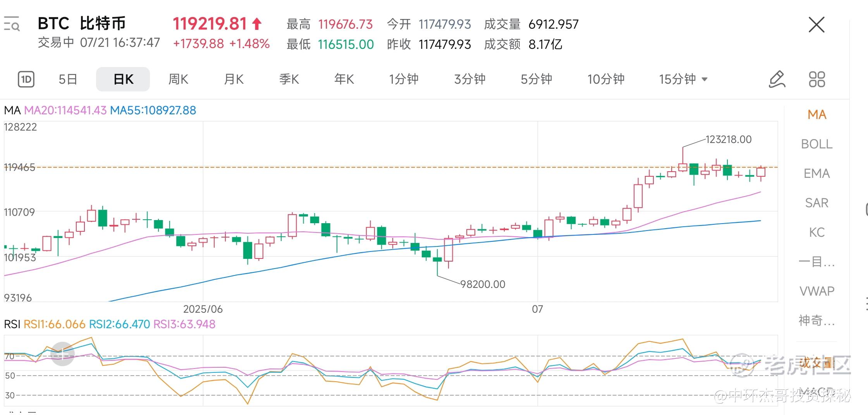This screenshot has height=415, width=868.
Task: Click the 123218.00 high price marker
Action: coord(728,139)
